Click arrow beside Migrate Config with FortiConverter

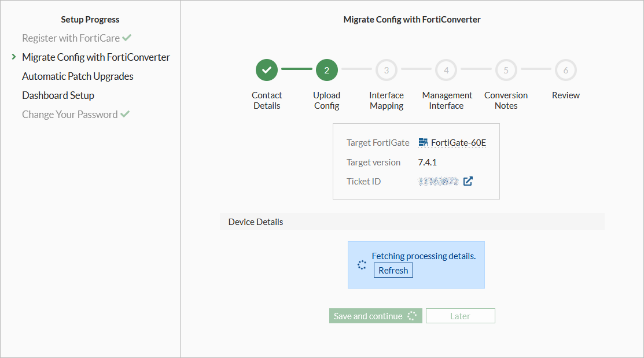13,57
